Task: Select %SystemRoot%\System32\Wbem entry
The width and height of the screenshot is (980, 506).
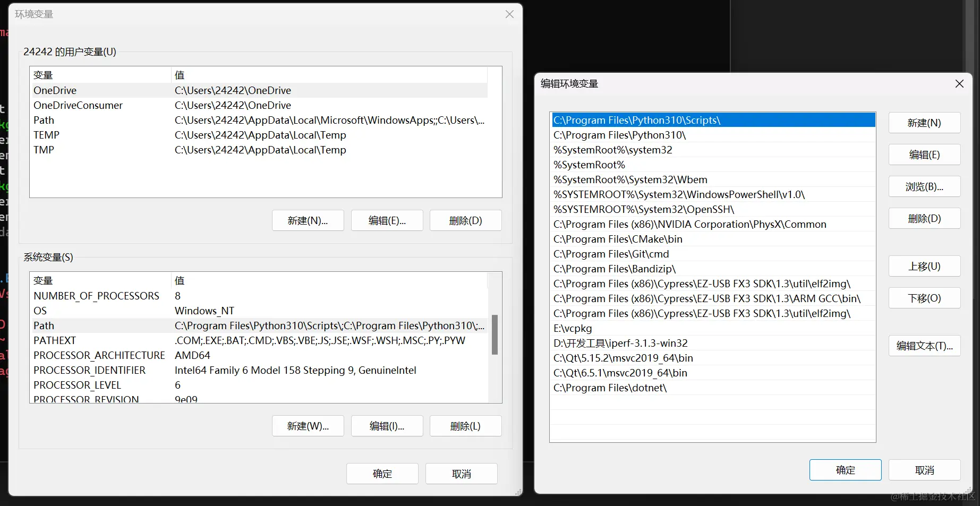Action: pos(713,179)
